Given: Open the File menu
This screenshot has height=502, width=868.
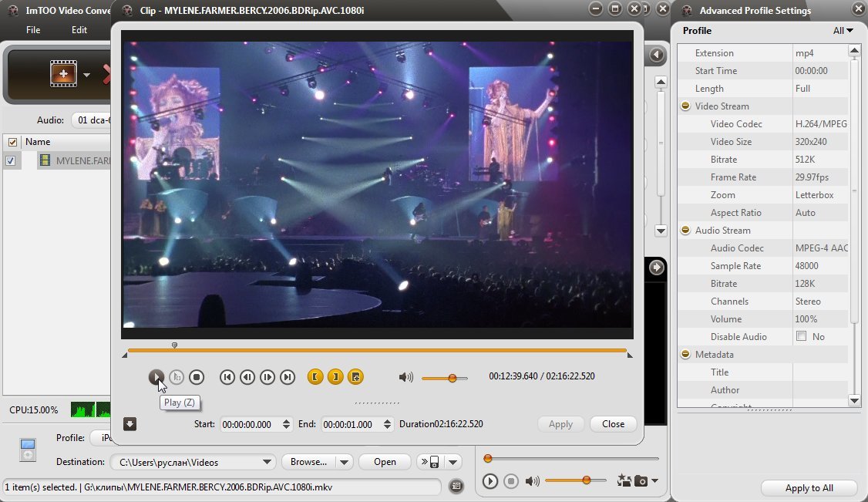Looking at the screenshot, I should tap(33, 30).
